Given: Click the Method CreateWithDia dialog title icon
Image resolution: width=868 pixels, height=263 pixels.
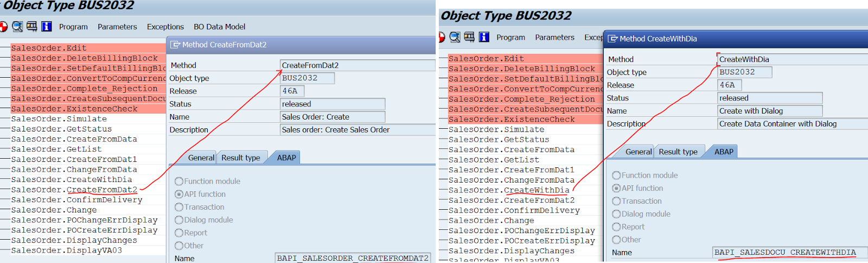Looking at the screenshot, I should point(613,39).
